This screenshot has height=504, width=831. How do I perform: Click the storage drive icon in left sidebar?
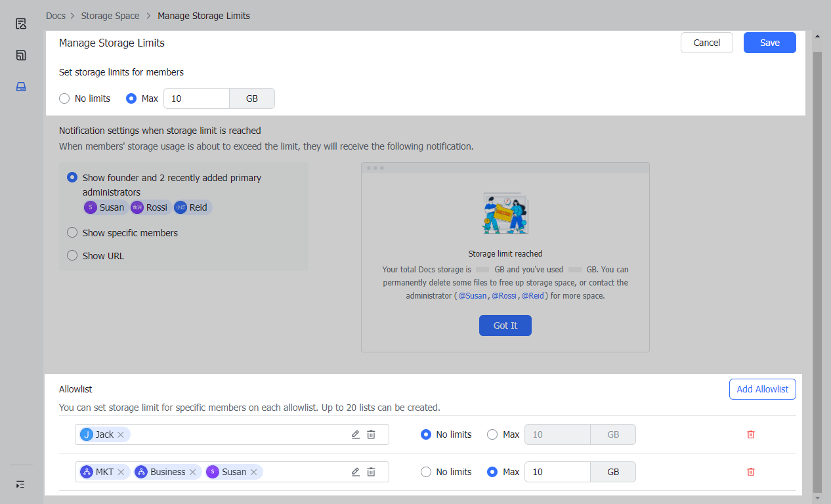tap(21, 87)
